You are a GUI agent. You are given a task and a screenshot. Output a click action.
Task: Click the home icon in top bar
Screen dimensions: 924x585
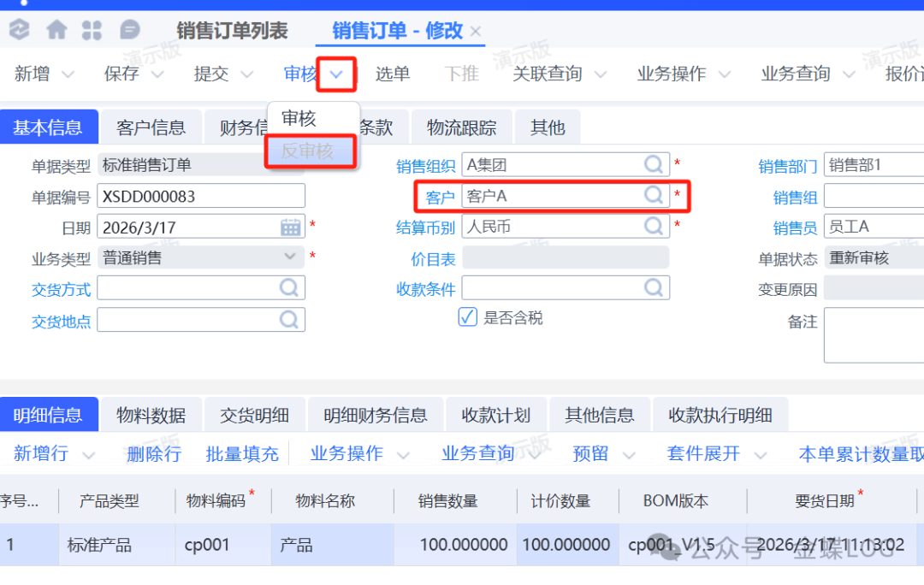point(56,31)
